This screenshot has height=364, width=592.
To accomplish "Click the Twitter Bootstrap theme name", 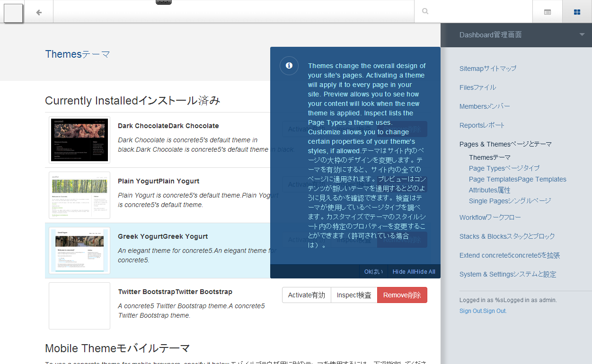I will point(175,292).
